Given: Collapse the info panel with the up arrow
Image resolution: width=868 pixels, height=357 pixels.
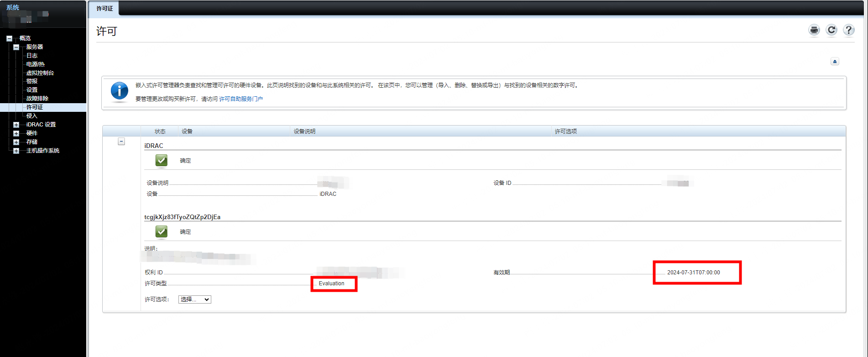Looking at the screenshot, I should tap(835, 62).
